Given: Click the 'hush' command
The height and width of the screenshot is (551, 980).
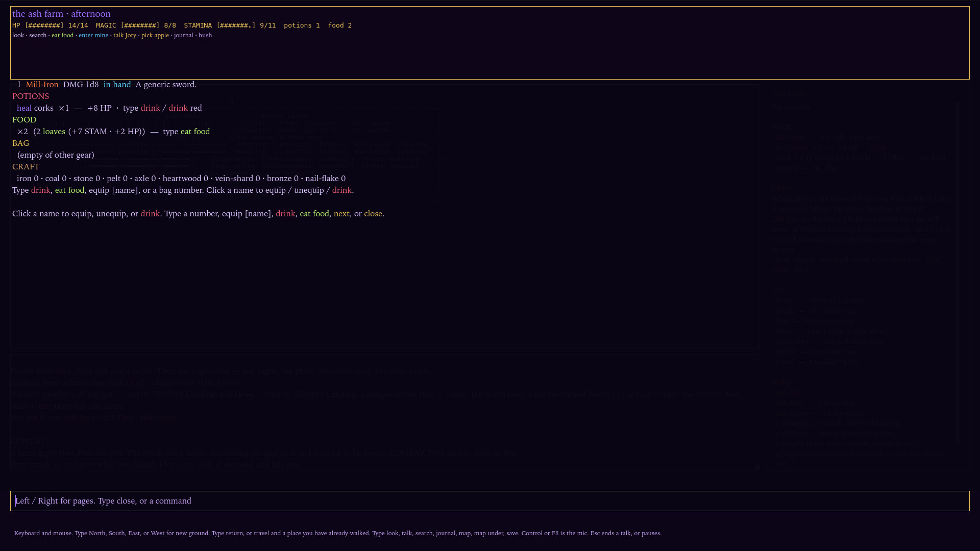Looking at the screenshot, I should [x=205, y=35].
